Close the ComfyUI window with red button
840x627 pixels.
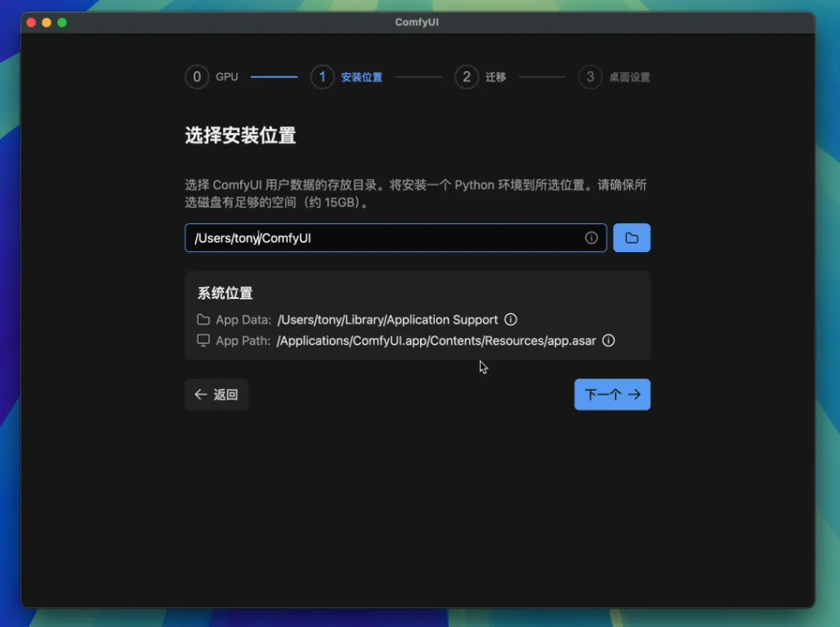click(x=31, y=22)
